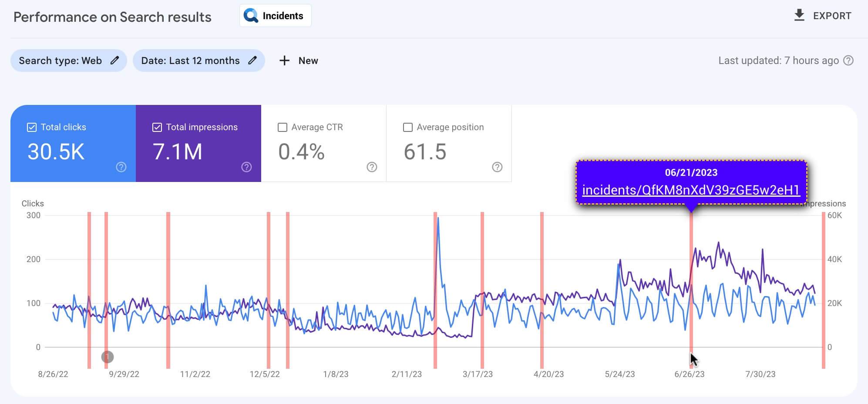
Task: Select the Incidents chip
Action: 275,15
